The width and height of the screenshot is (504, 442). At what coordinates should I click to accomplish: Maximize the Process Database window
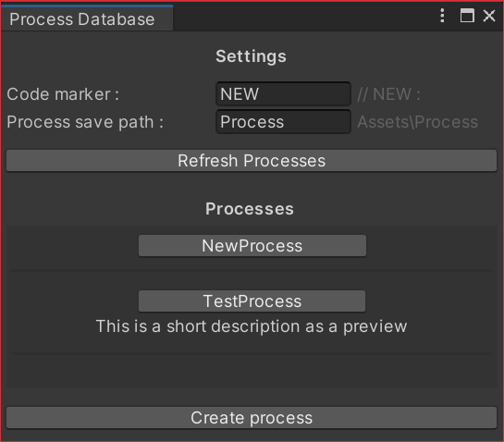(467, 16)
